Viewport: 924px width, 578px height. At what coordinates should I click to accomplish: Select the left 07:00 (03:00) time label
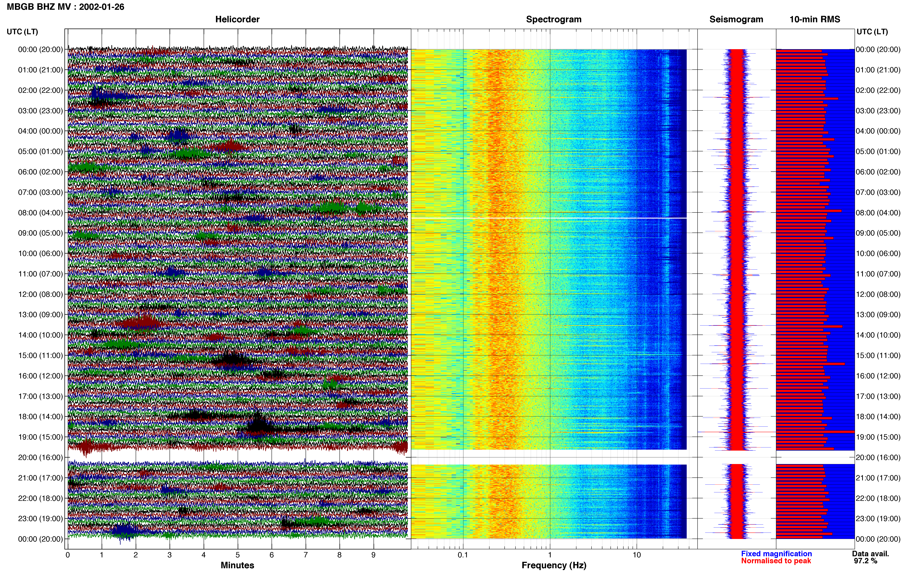pos(41,192)
